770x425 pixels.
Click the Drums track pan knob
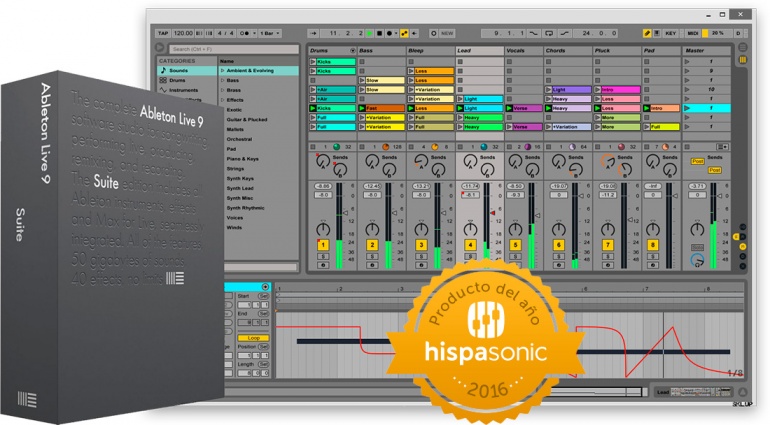323,229
